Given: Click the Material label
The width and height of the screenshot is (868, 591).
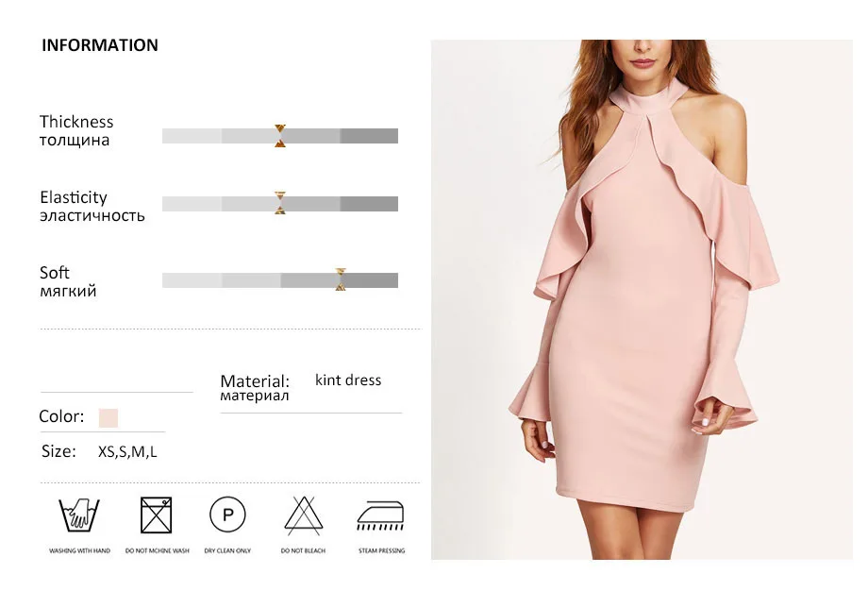Looking at the screenshot, I should (255, 388).
